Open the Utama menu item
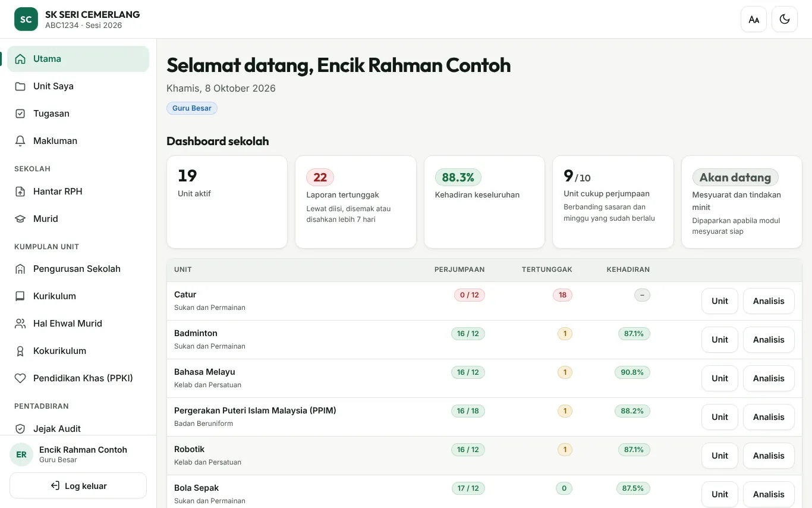The image size is (812, 508). [x=78, y=59]
